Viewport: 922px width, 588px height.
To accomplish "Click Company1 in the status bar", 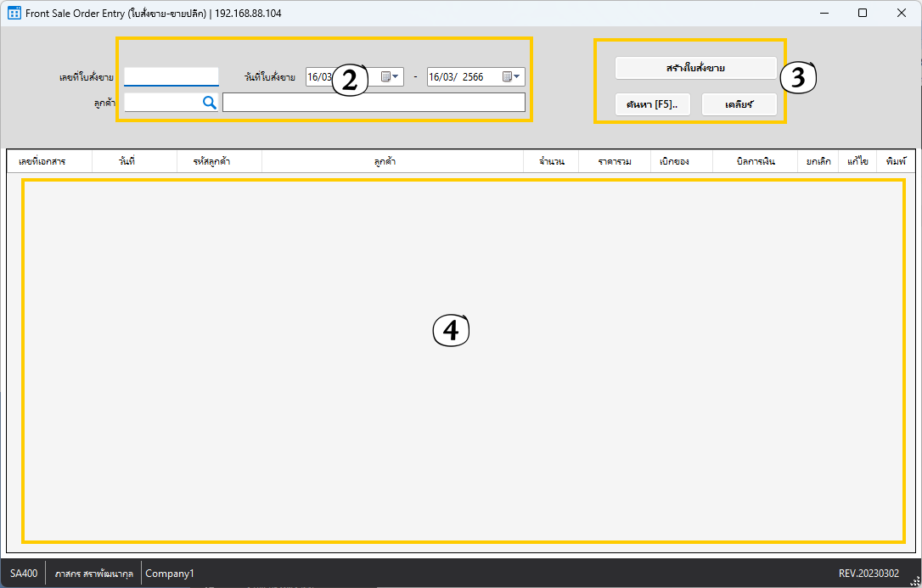I will tap(170, 574).
